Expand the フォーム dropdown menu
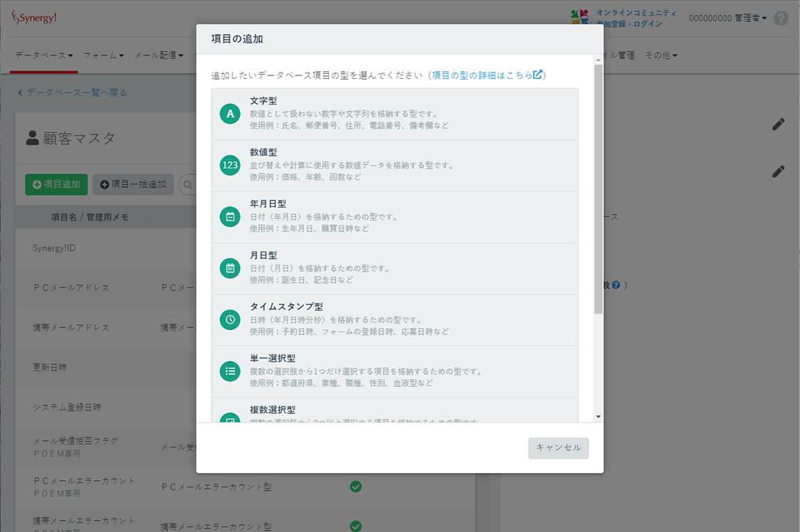Image resolution: width=800 pixels, height=532 pixels. (x=103, y=55)
